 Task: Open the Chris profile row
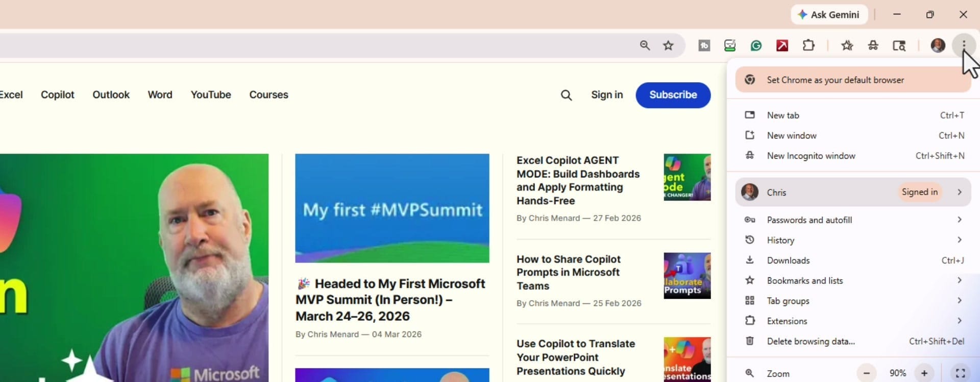853,192
